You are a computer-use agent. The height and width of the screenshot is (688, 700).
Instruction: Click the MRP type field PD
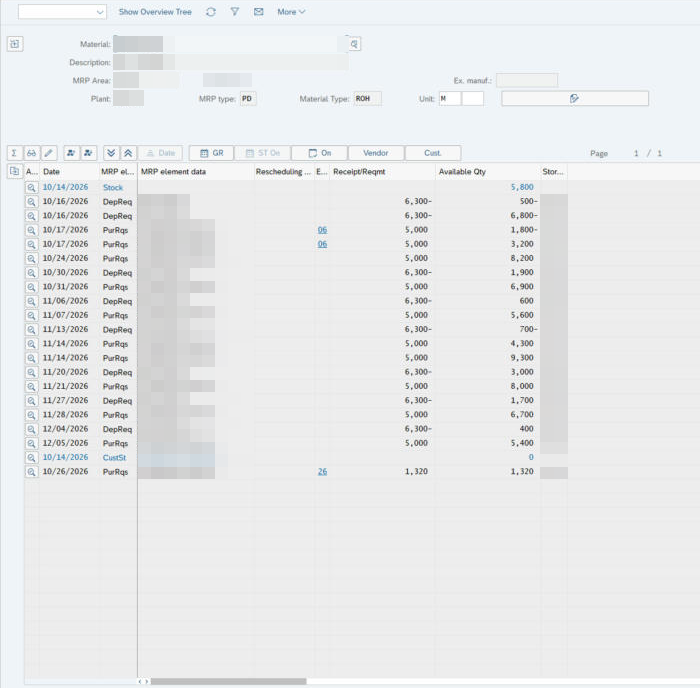(x=248, y=98)
